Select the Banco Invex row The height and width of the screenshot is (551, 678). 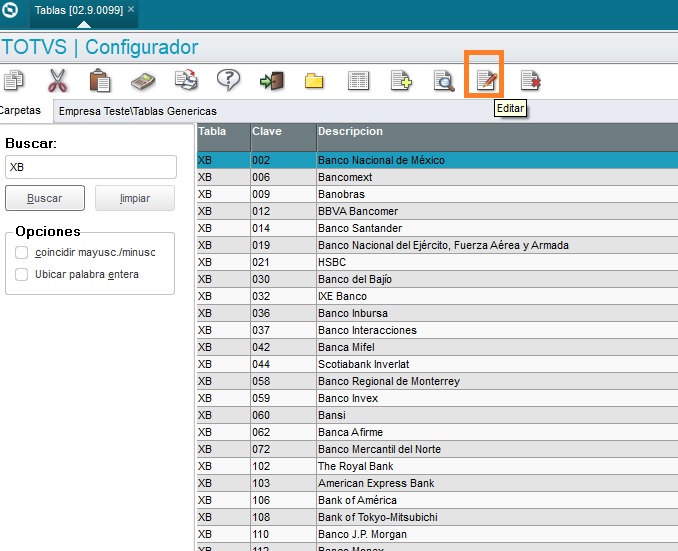click(x=438, y=398)
